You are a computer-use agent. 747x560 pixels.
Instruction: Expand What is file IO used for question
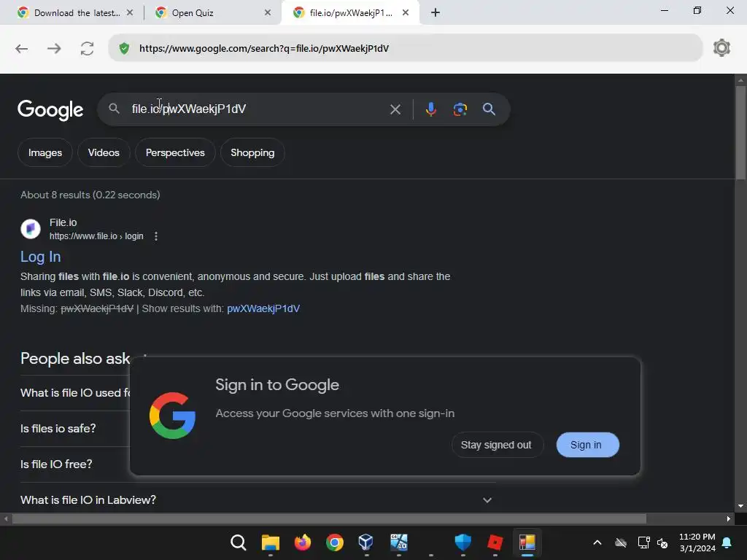75,393
